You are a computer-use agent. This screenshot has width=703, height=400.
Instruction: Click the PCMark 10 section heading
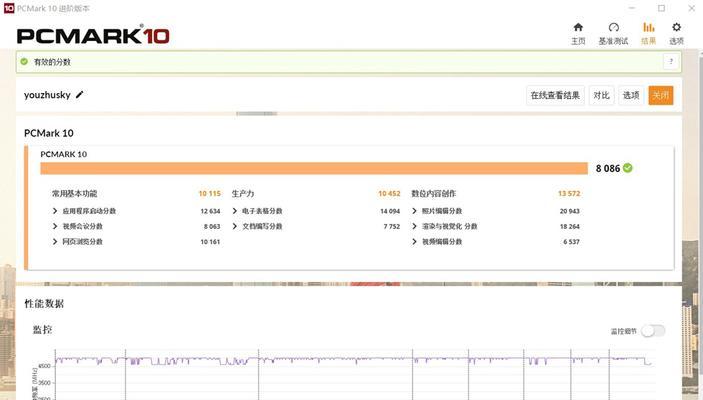click(x=48, y=133)
